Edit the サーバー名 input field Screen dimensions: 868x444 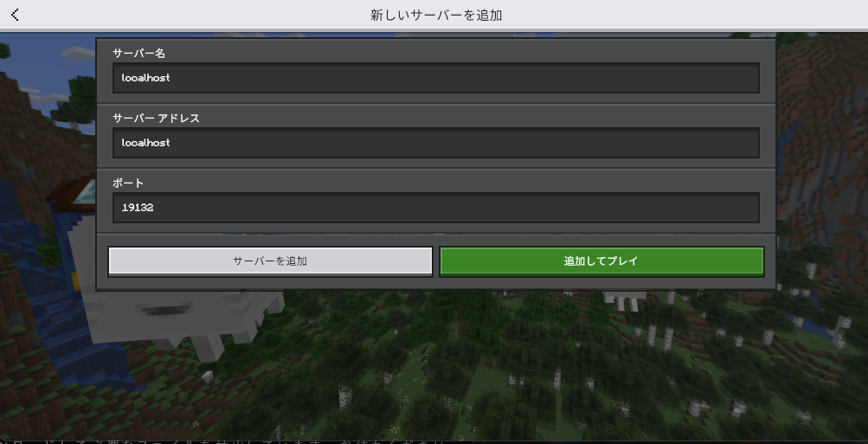click(x=435, y=78)
